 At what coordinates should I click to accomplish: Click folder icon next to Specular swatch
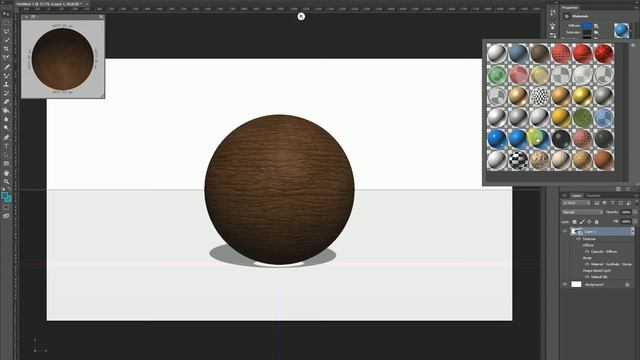click(596, 32)
